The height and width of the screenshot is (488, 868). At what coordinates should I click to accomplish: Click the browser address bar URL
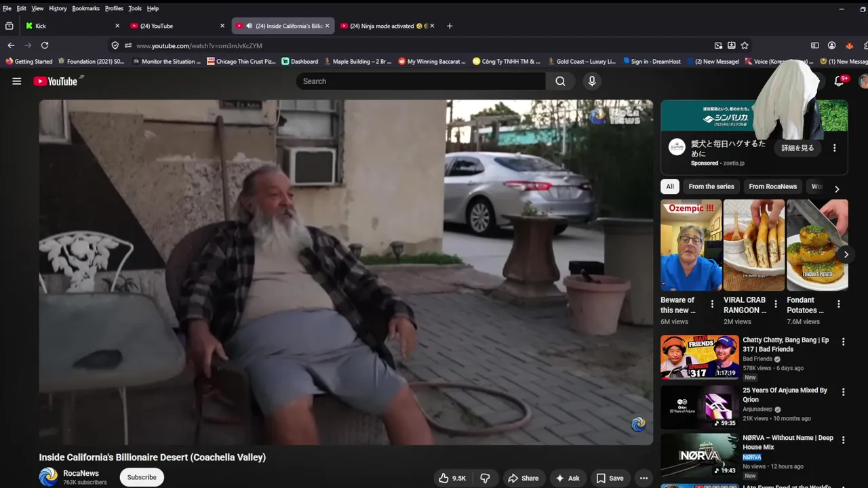(x=199, y=45)
